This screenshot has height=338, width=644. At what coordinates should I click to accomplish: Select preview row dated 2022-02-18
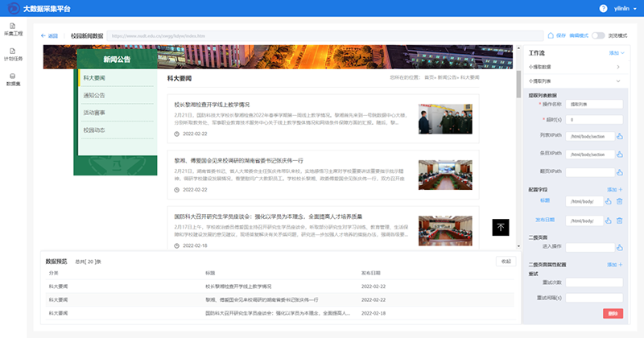[x=279, y=313]
